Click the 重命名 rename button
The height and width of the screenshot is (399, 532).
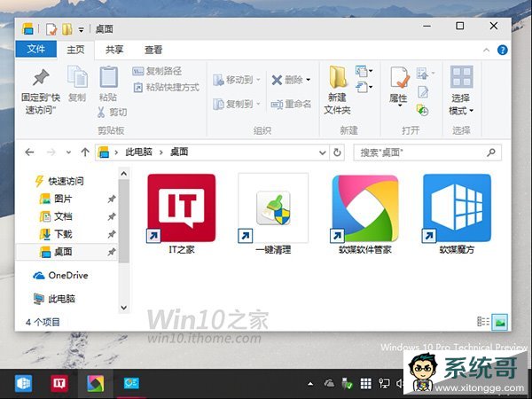coord(291,104)
